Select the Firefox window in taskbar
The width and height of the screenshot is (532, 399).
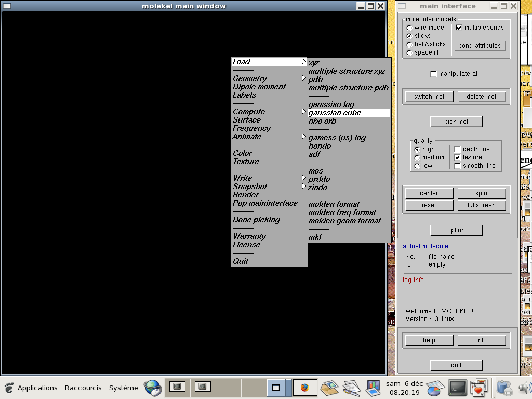pyautogui.click(x=304, y=388)
